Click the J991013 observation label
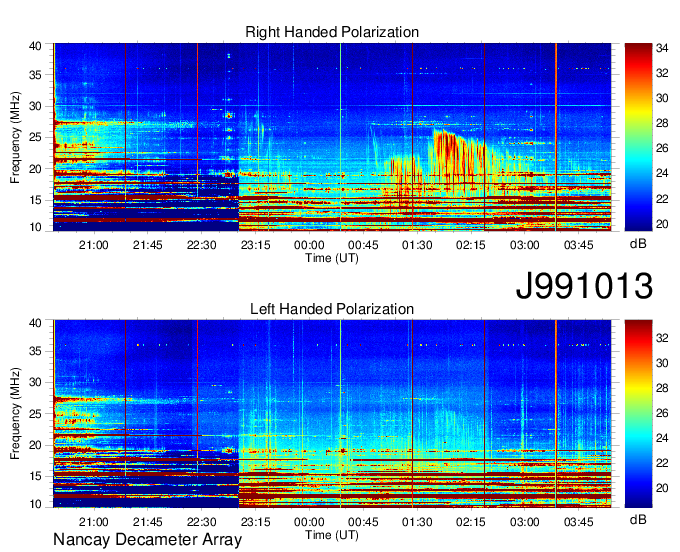680x552 pixels. coord(584,286)
